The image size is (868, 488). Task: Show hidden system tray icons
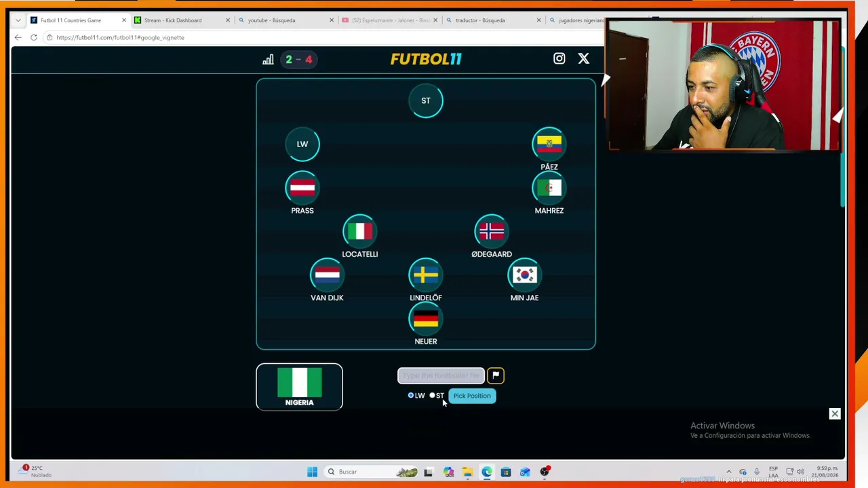pyautogui.click(x=729, y=472)
